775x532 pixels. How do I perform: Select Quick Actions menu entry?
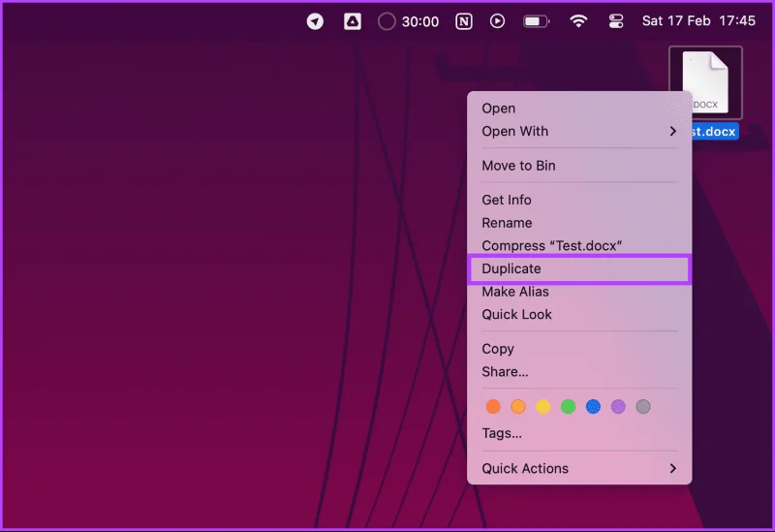[579, 469]
